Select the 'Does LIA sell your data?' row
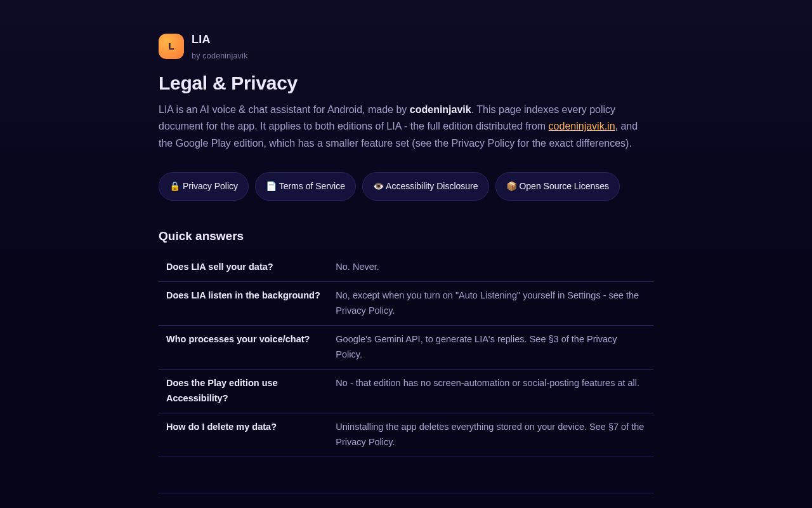The image size is (812, 508). click(406, 267)
